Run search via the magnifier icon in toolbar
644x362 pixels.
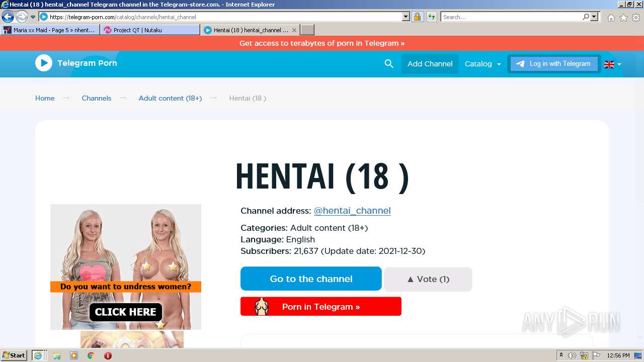point(586,17)
